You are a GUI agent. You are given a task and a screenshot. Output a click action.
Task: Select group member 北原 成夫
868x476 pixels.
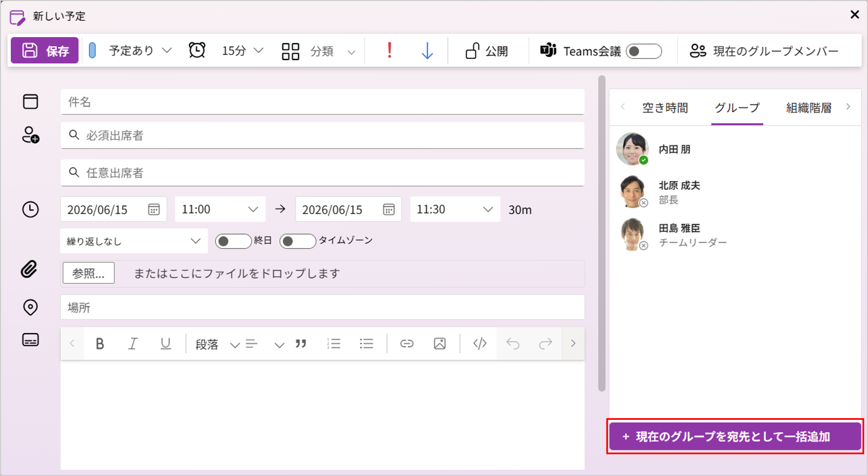(735, 192)
